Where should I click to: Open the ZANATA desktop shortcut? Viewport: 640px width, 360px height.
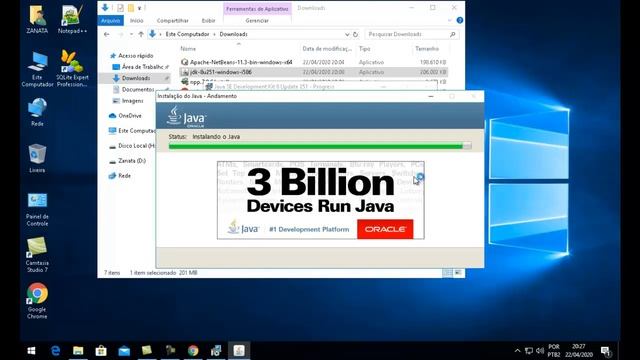(x=37, y=19)
